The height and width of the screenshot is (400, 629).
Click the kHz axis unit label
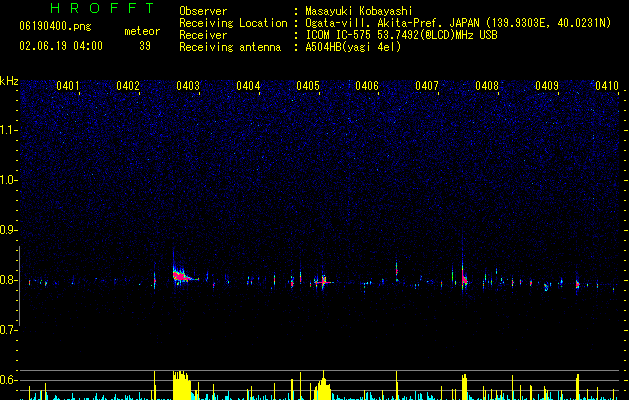click(9, 81)
